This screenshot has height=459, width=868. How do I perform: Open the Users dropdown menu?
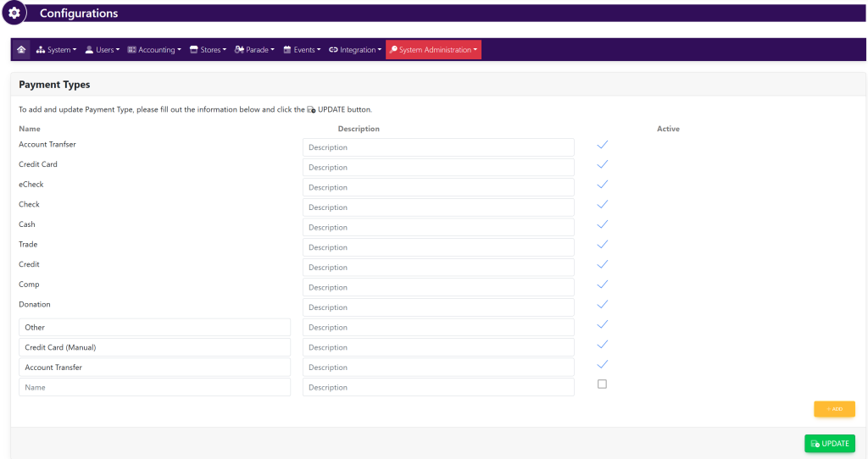pyautogui.click(x=103, y=50)
